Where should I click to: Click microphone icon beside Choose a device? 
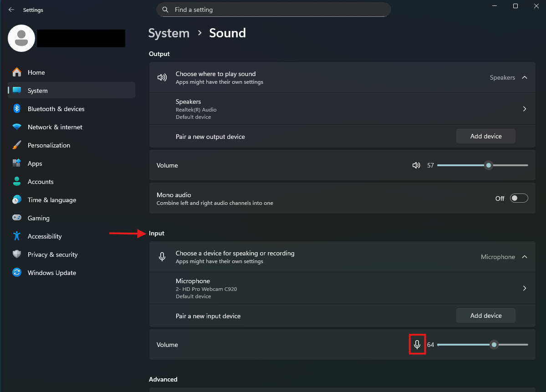162,257
